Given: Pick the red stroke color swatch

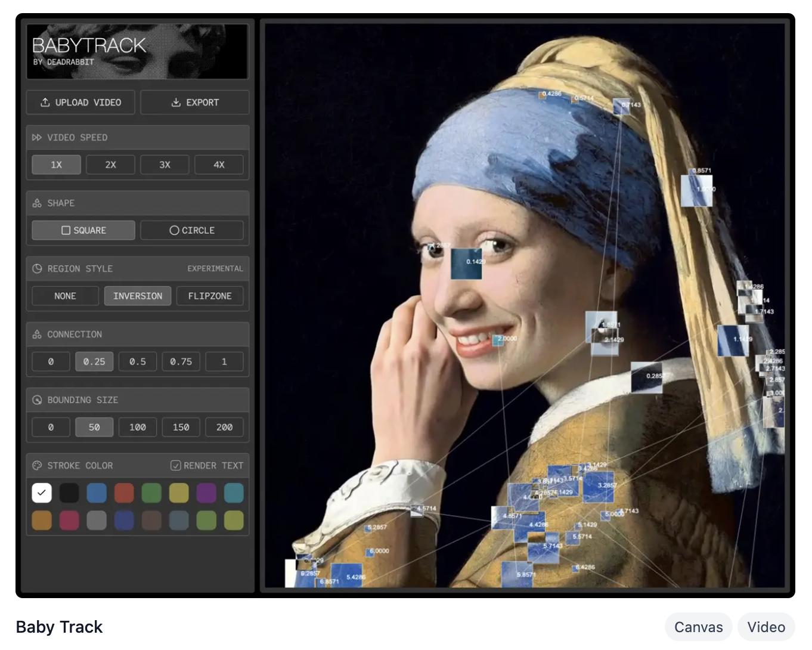Looking at the screenshot, I should (124, 493).
